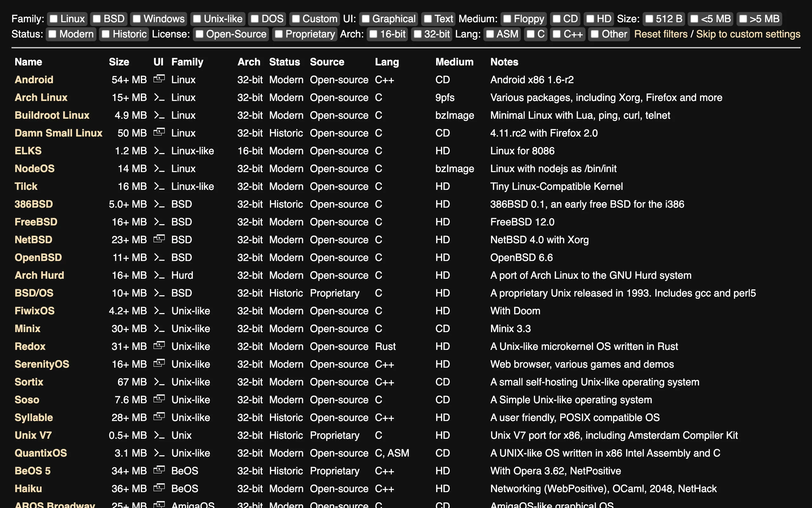Click the "Linux for 8086" note
The image size is (812, 508).
coord(522,151)
